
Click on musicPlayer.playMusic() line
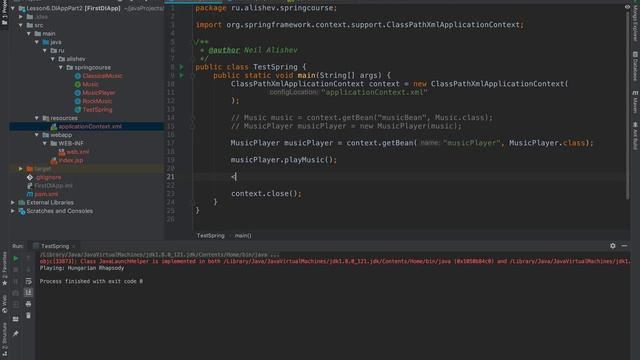click(284, 160)
